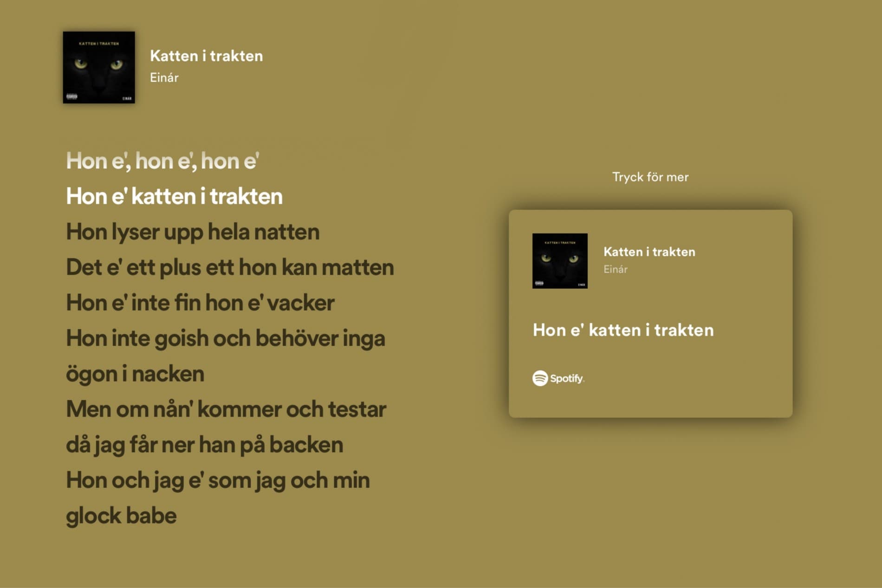Open the large album cover beside the header title

[99, 67]
